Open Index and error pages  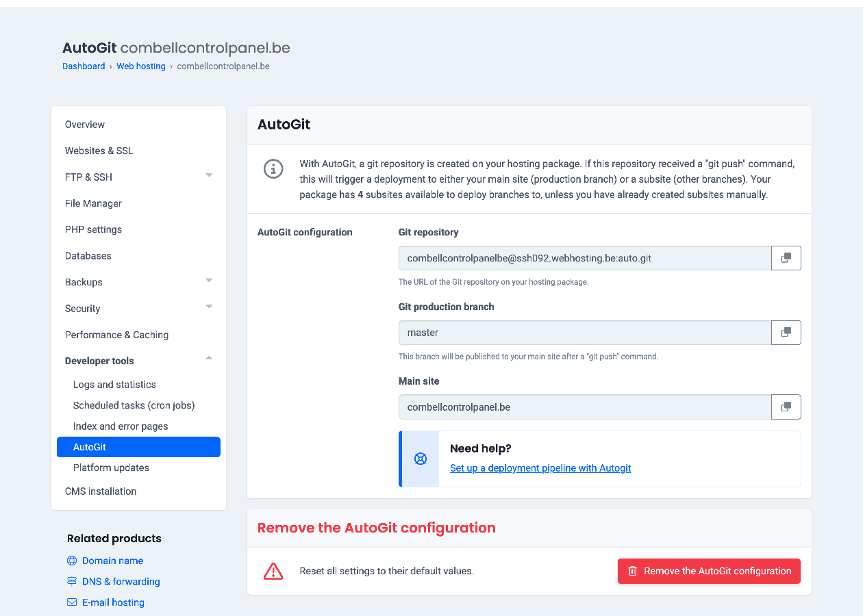point(121,426)
